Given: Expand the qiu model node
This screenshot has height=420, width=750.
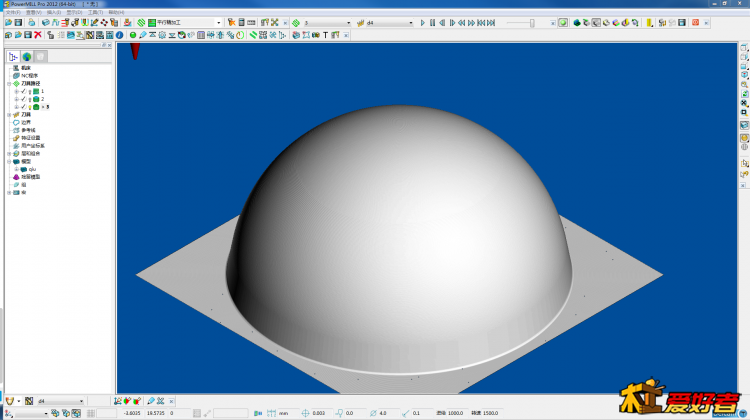Looking at the screenshot, I should (17, 169).
